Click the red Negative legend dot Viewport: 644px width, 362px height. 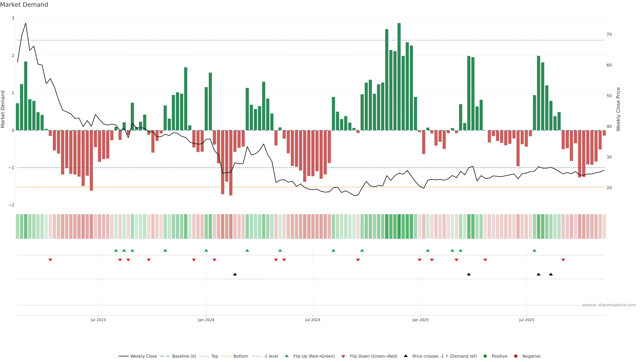[x=516, y=356]
